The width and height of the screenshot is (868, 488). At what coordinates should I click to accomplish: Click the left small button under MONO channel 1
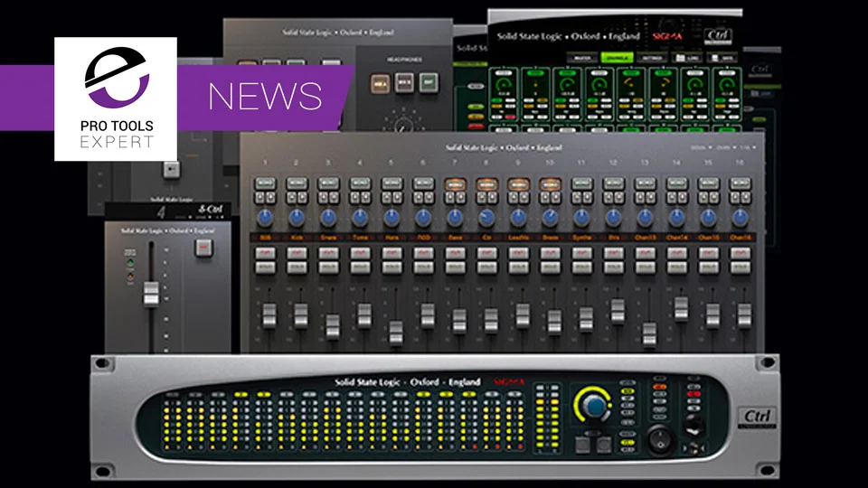[260, 198]
